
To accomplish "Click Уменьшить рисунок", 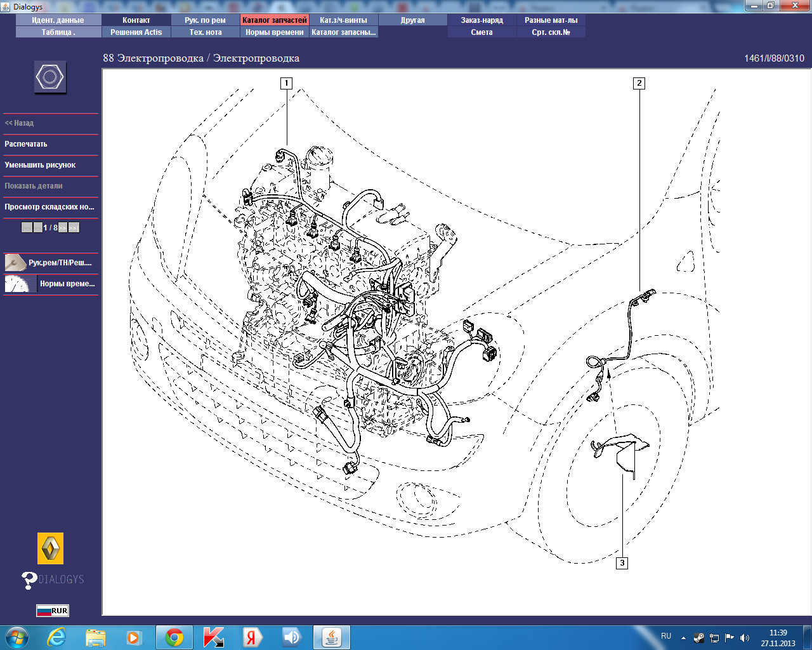I will click(40, 165).
